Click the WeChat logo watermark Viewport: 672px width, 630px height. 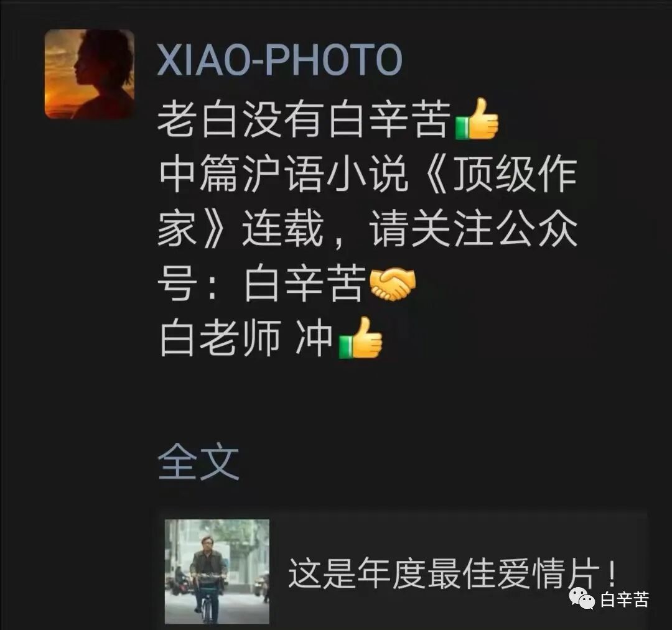(x=582, y=599)
